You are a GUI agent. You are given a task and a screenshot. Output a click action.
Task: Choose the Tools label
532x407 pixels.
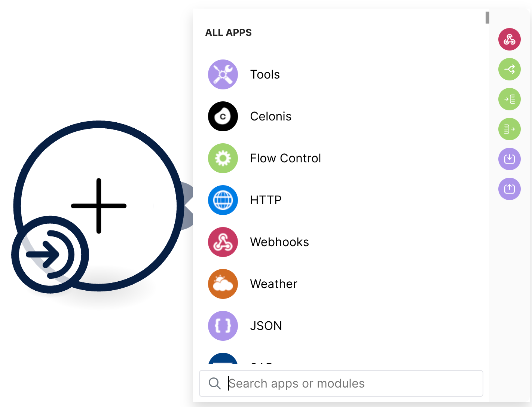[x=265, y=74]
